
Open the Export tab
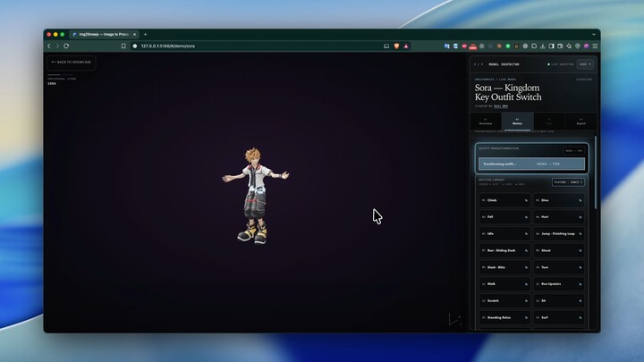click(580, 122)
